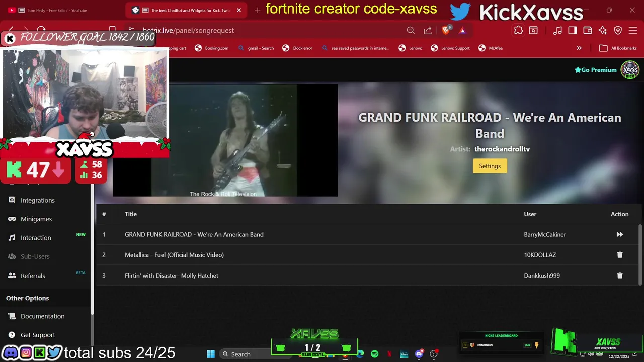Open the saved passwords bookmark
Screen dimensions: 644x362
355,48
